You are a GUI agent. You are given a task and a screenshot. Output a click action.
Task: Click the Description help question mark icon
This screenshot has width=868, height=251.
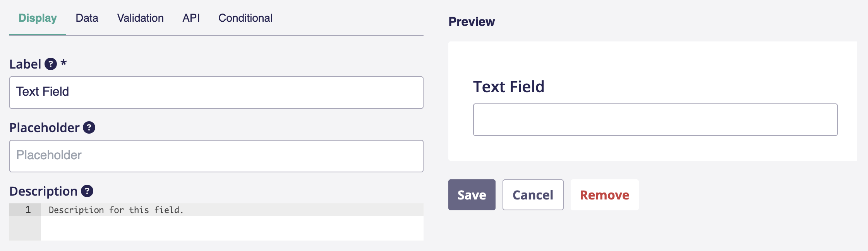click(87, 191)
